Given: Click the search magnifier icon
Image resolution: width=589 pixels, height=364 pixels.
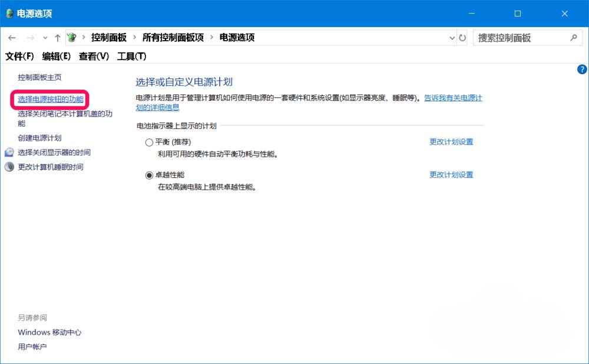Looking at the screenshot, I should (573, 38).
